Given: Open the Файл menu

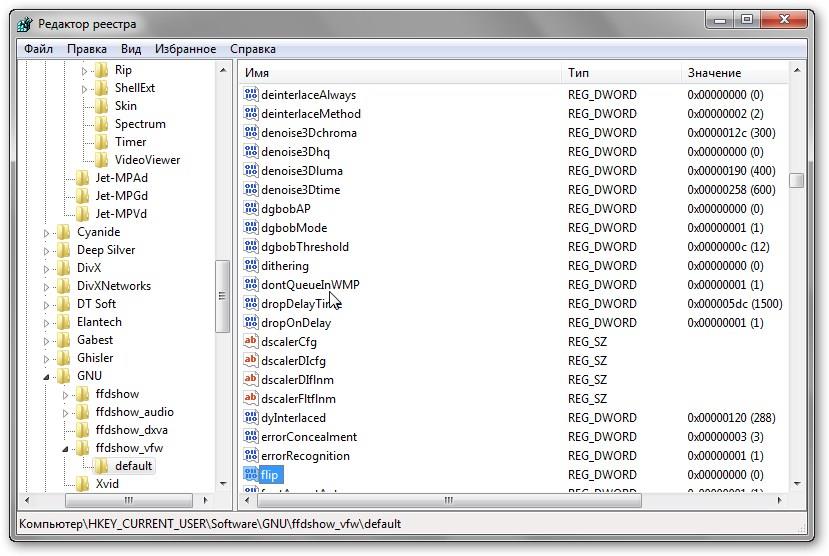Looking at the screenshot, I should [39, 49].
